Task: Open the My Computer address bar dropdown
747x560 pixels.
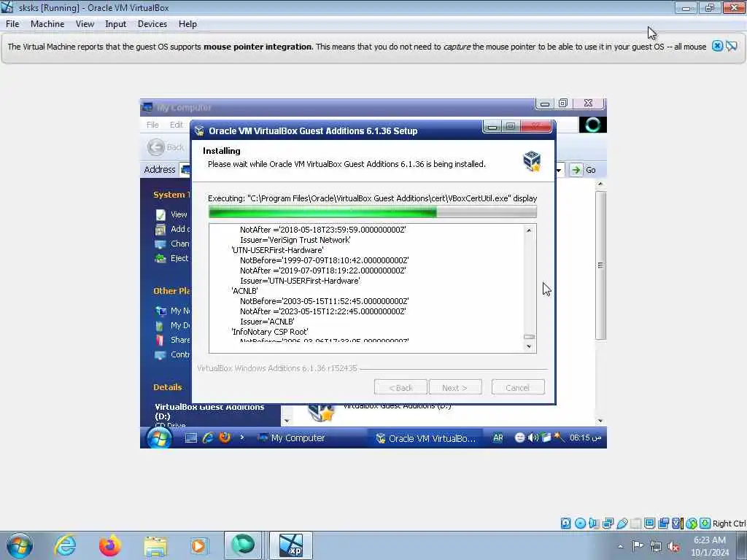Action: (559, 170)
